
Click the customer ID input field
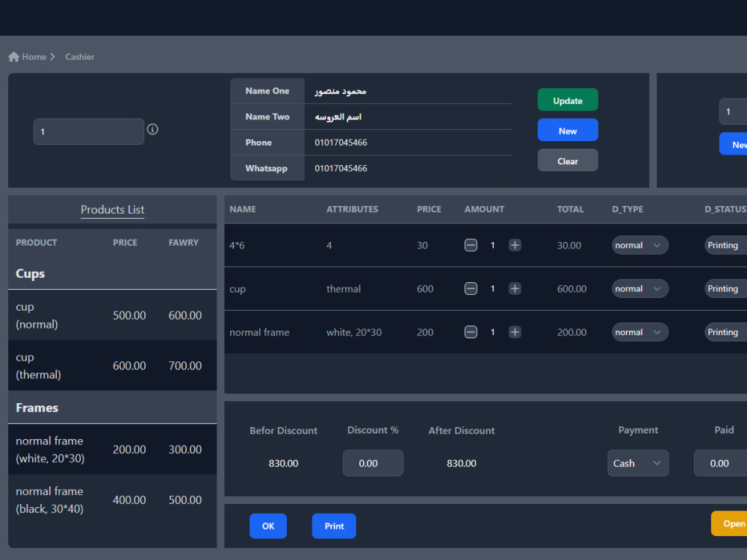(89, 131)
